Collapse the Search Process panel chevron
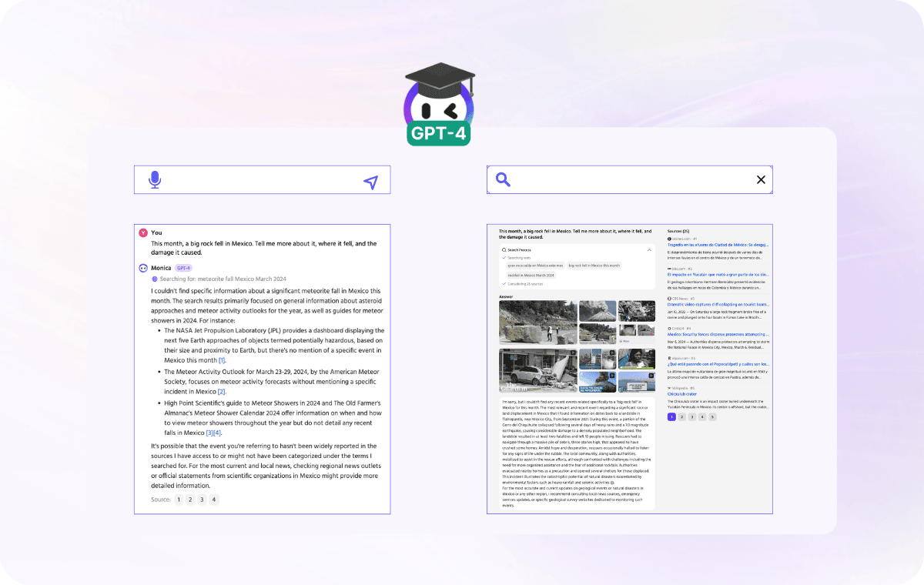The width and height of the screenshot is (924, 585). pos(648,250)
